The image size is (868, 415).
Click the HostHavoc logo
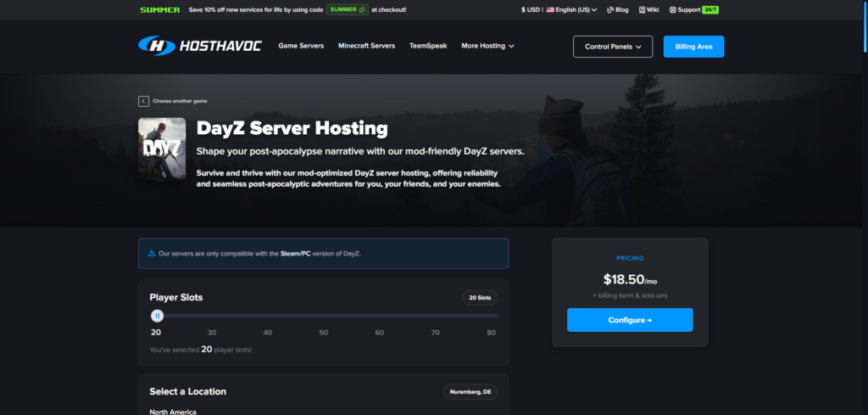pos(200,46)
